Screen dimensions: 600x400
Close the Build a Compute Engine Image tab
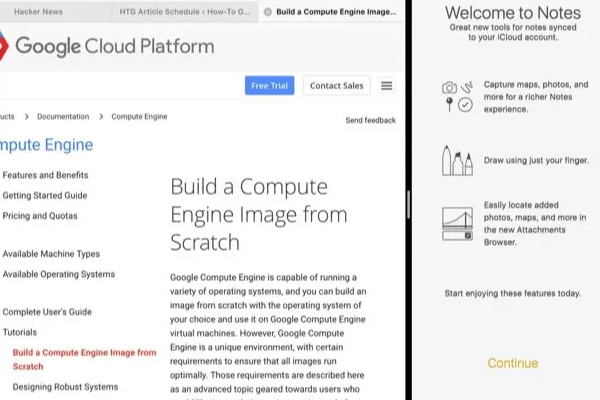(x=268, y=12)
